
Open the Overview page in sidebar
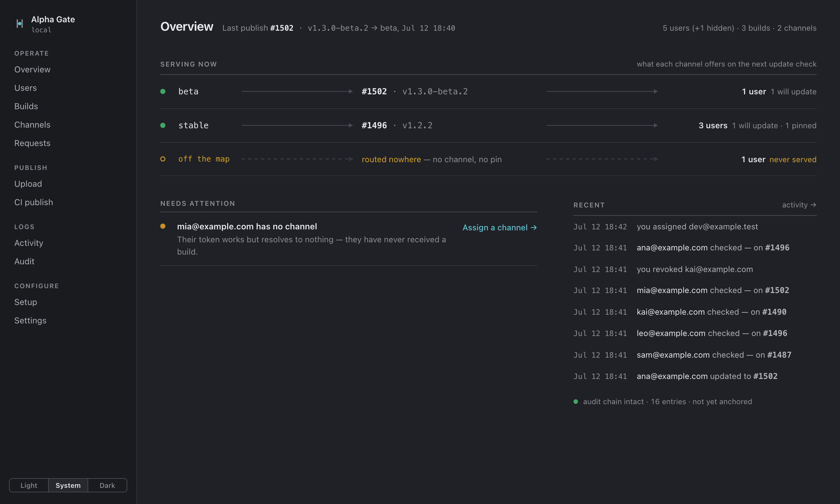[32, 69]
